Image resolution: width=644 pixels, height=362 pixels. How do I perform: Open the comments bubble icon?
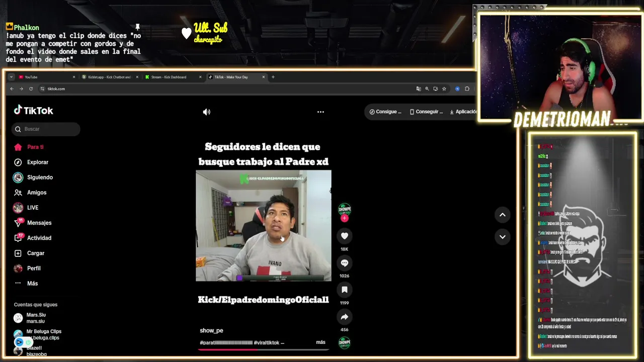[345, 263]
